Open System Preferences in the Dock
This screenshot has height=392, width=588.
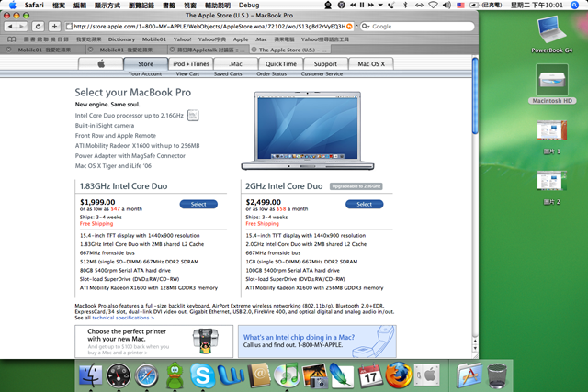tap(426, 375)
